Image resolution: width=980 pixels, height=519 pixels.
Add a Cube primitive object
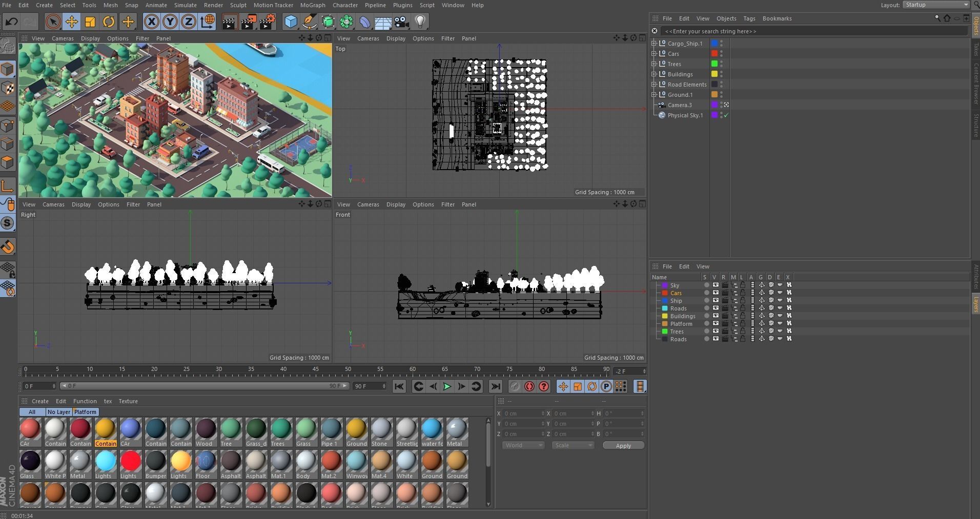[291, 22]
